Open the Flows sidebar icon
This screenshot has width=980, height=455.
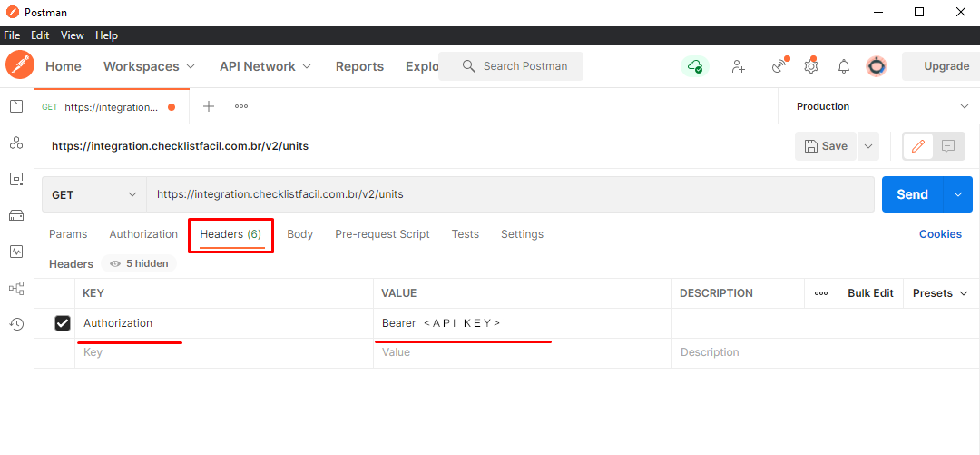(16, 288)
